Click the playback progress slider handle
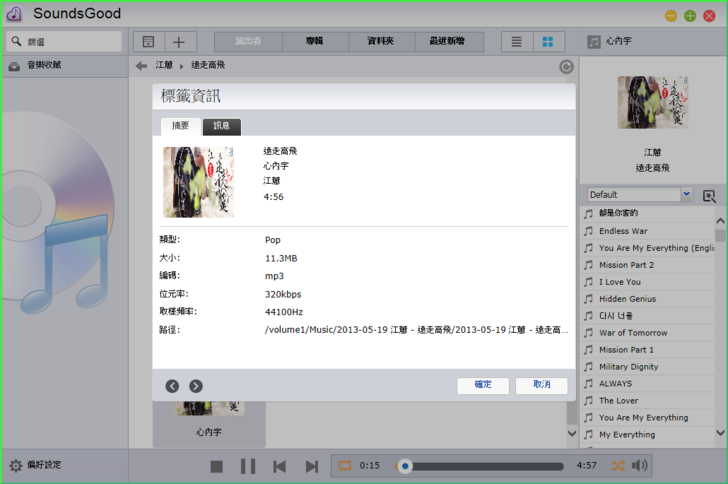Viewport: 728px width, 484px height. (x=405, y=466)
